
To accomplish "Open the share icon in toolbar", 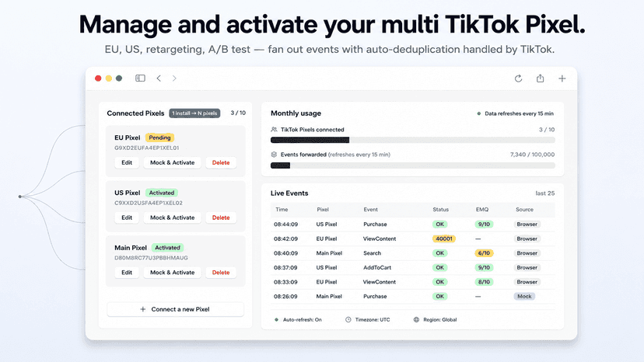I will click(x=540, y=78).
